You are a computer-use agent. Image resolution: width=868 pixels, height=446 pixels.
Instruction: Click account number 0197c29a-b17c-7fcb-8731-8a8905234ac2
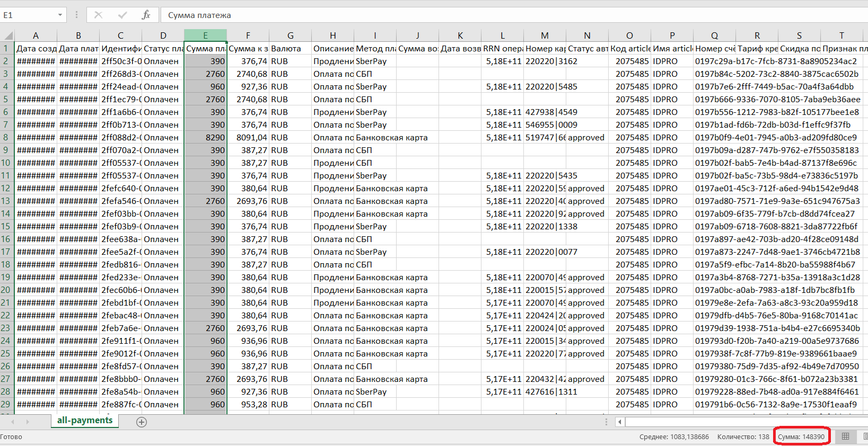(776, 61)
